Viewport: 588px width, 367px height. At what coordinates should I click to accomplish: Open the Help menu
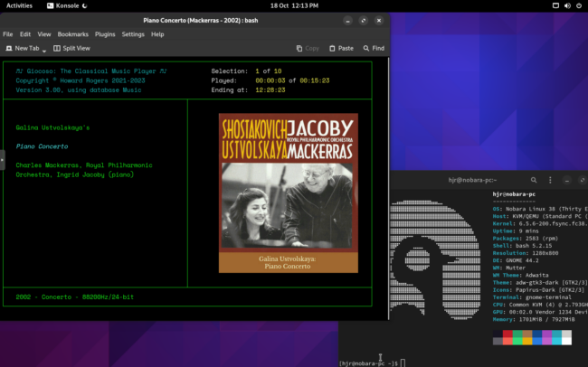tap(157, 34)
